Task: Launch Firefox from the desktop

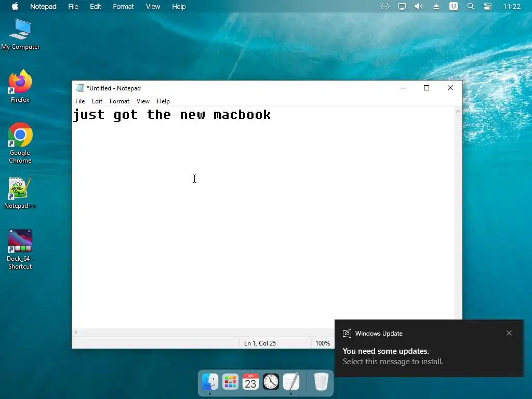Action: pos(20,86)
